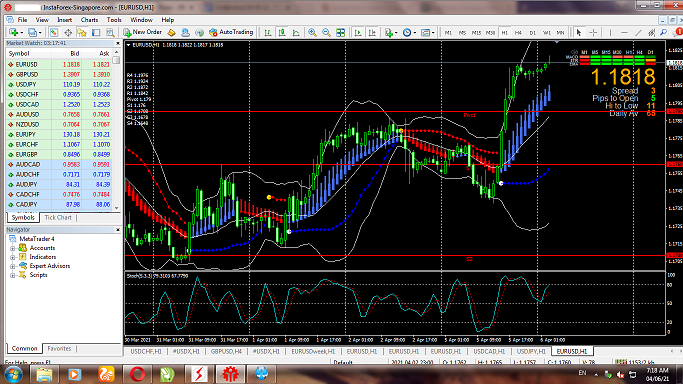Switch to candlestick chart display
The height and width of the screenshot is (384, 683).
[x=282, y=32]
